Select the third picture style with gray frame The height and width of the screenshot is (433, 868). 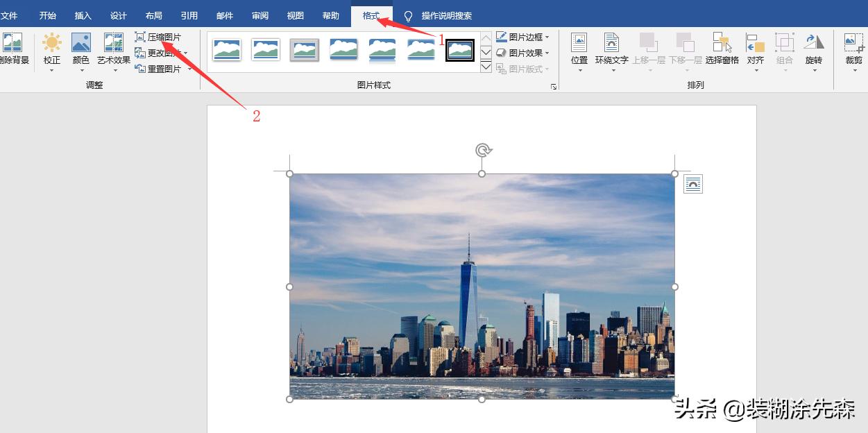click(x=305, y=50)
